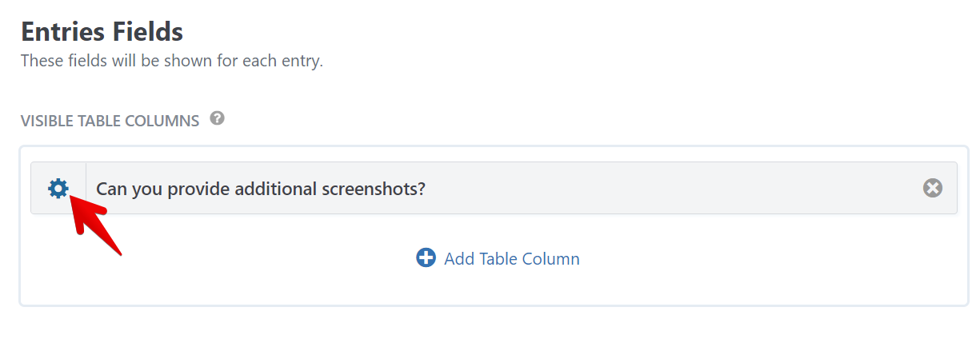Image resolution: width=980 pixels, height=339 pixels.
Task: Remove the 'Can you provide additional screenshots?' column
Action: point(932,189)
